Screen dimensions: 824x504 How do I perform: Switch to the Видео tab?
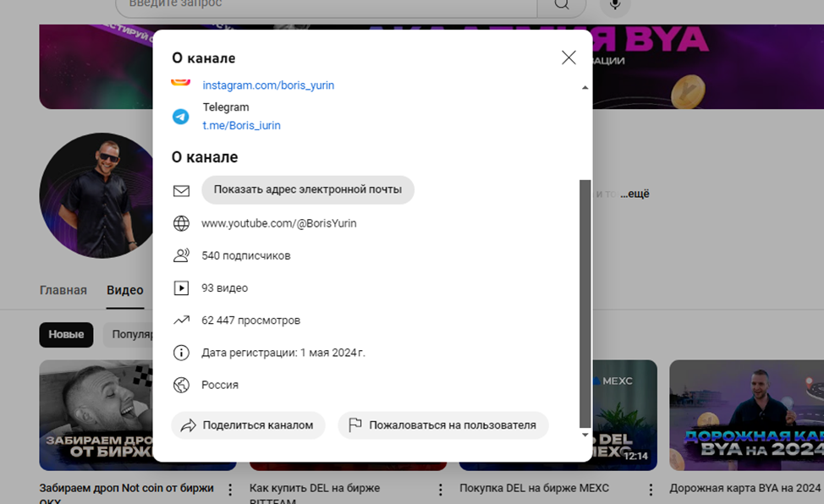[125, 290]
